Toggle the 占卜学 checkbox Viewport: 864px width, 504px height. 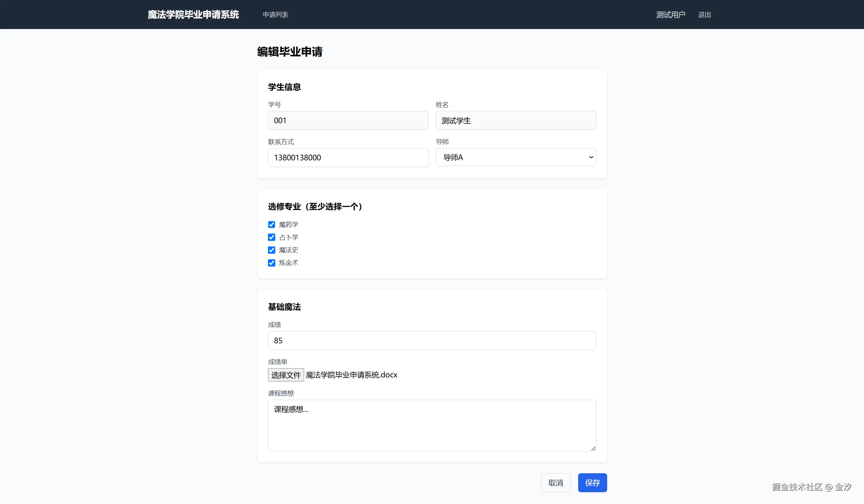272,237
